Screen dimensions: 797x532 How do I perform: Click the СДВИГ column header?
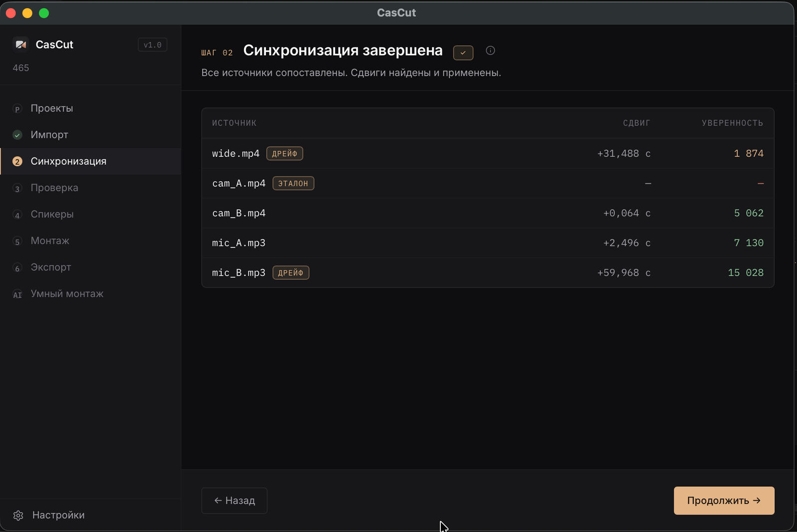pyautogui.click(x=637, y=123)
